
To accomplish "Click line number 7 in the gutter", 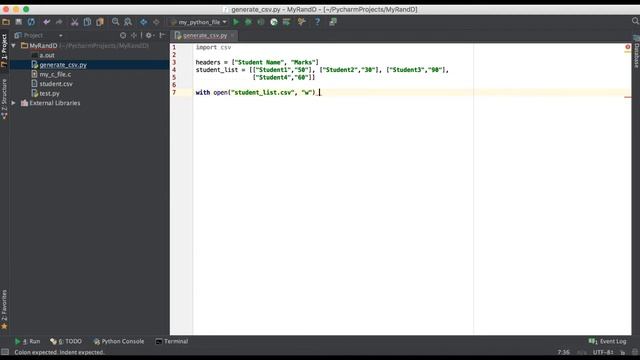I will [x=174, y=92].
